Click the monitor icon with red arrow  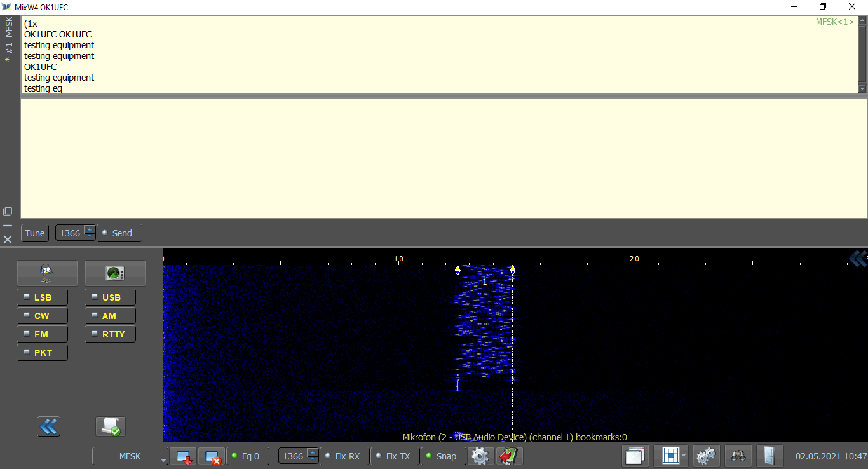tap(183, 456)
